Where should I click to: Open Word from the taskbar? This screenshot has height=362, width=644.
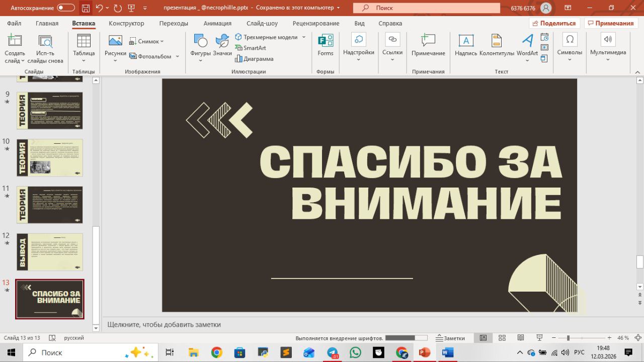click(x=447, y=352)
